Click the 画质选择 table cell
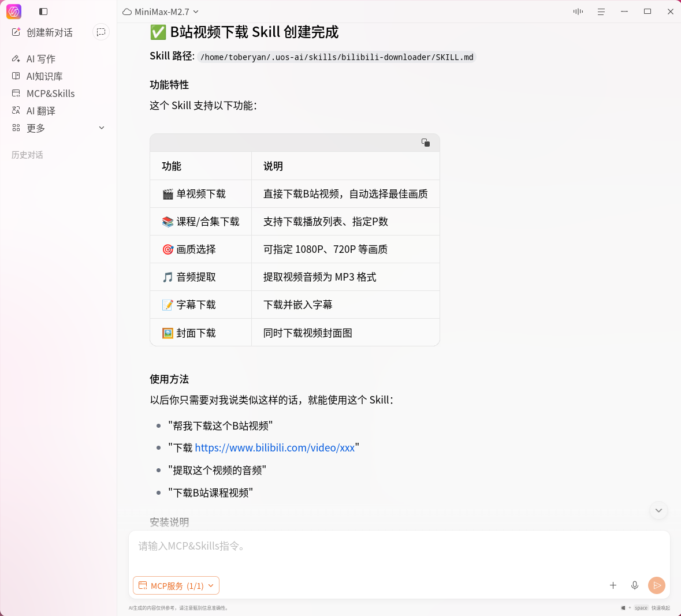Screen dimensions: 681x616 [x=200, y=249]
